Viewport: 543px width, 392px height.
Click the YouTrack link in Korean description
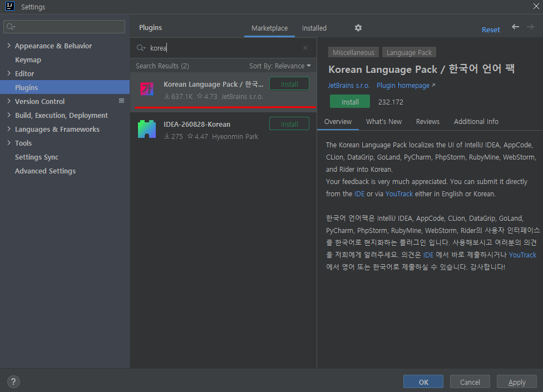click(522, 255)
